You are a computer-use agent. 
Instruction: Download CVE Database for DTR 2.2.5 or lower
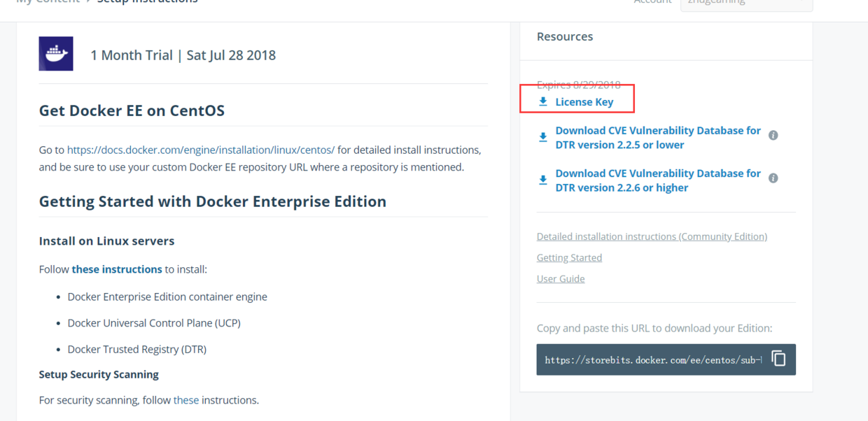[x=658, y=138]
